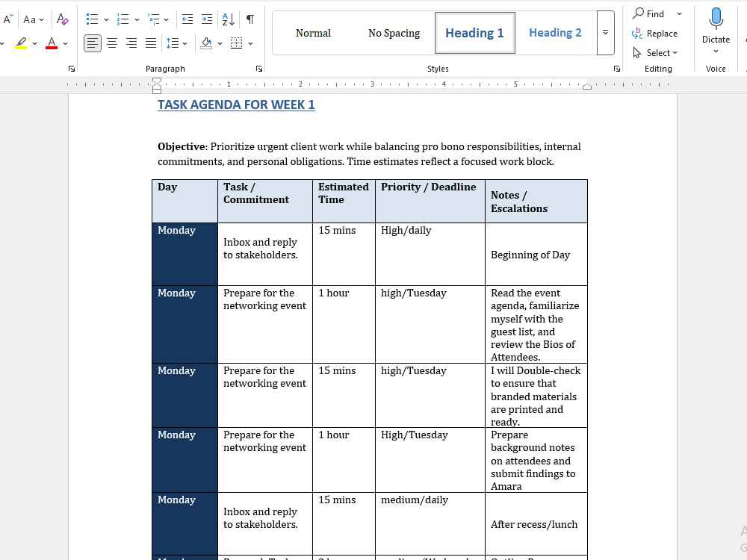
Task: Sort text with the A-Z sort icon
Action: click(x=229, y=19)
